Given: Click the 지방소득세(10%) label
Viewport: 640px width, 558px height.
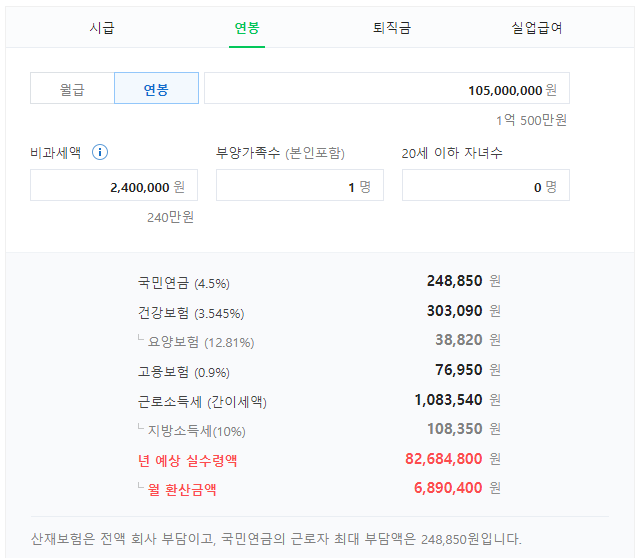Looking at the screenshot, I should (x=196, y=431).
